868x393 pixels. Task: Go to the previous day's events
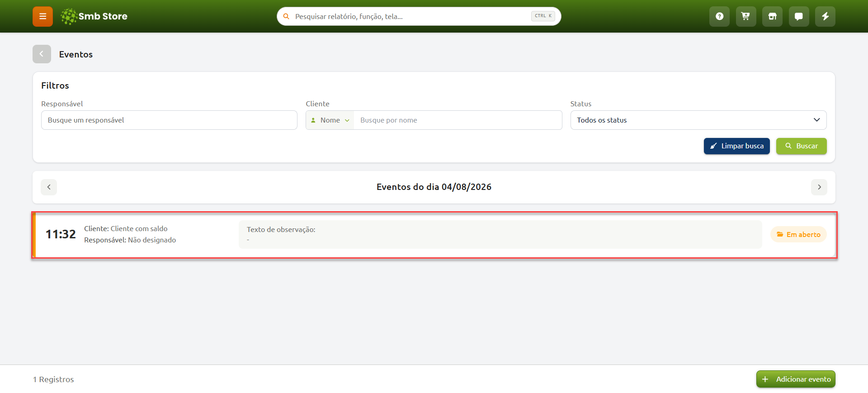[x=49, y=187]
